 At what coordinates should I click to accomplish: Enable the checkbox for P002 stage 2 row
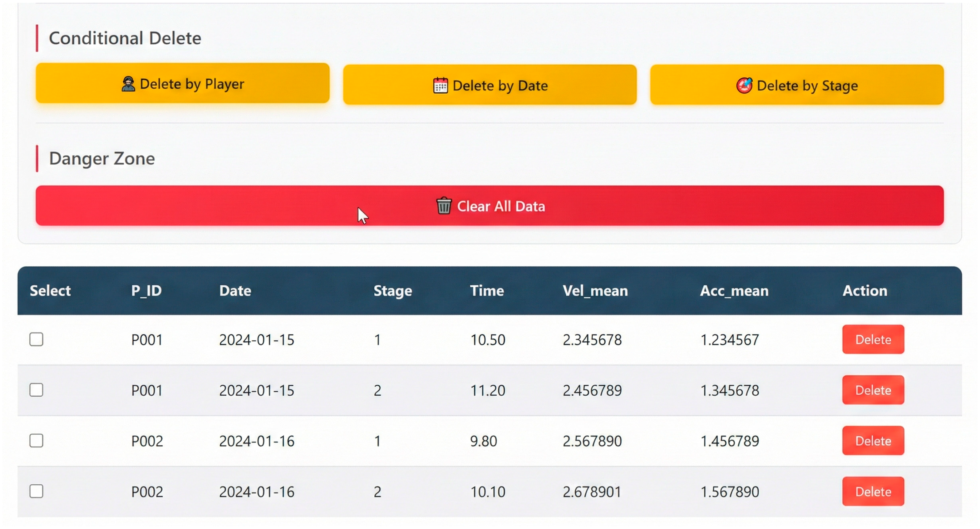tap(37, 491)
